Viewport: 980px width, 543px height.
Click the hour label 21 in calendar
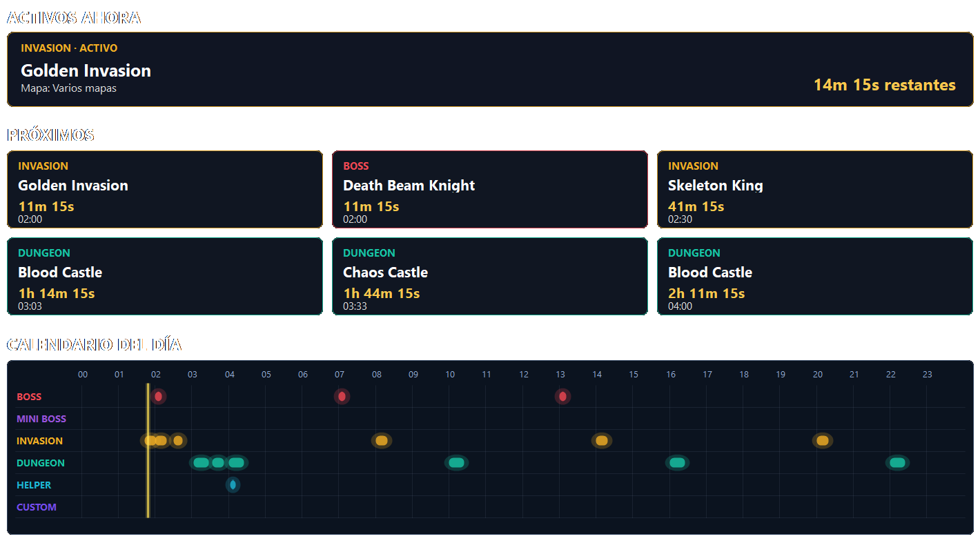(854, 375)
